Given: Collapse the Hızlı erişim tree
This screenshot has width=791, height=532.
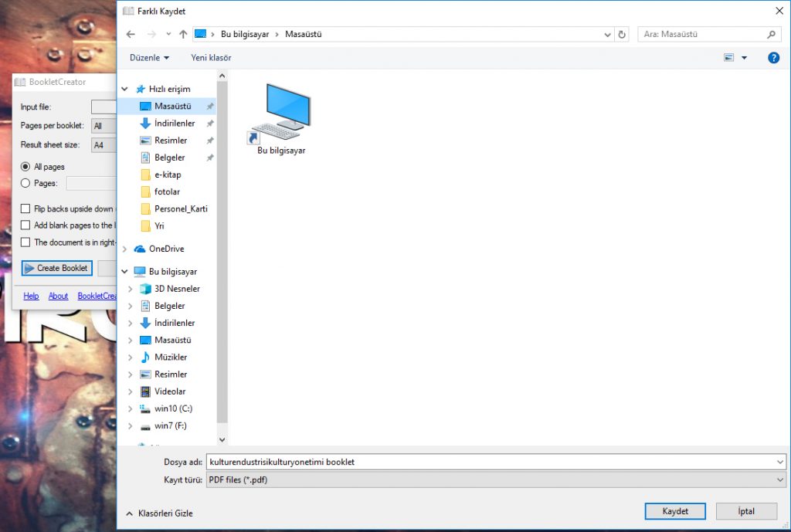Looking at the screenshot, I should 124,89.
